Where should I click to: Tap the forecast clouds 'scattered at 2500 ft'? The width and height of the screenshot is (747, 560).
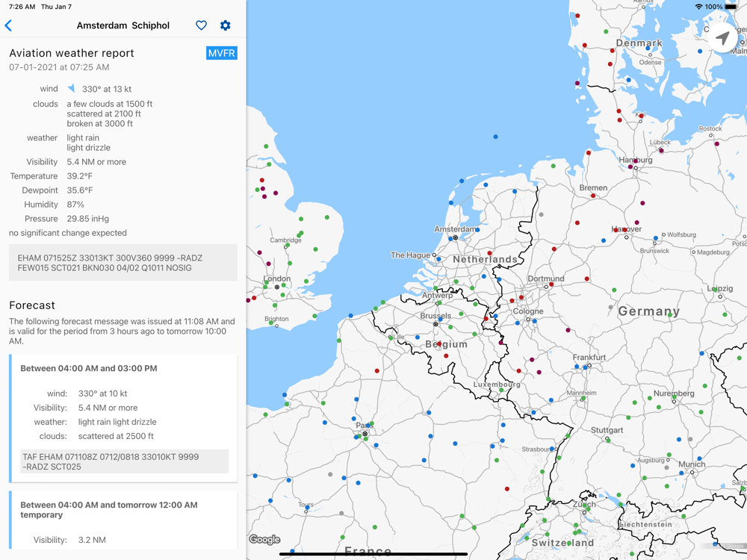tap(116, 436)
